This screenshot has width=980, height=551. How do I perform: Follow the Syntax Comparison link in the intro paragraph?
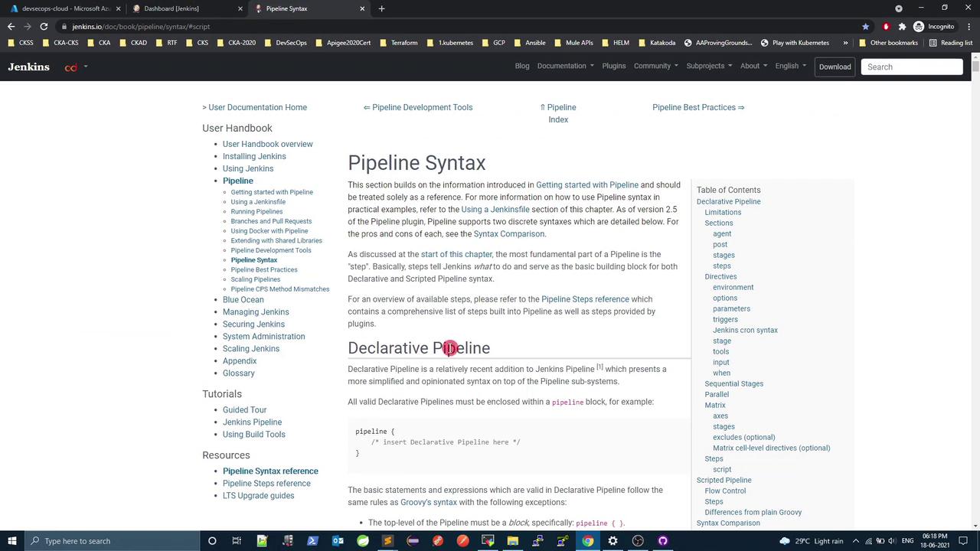(x=509, y=234)
